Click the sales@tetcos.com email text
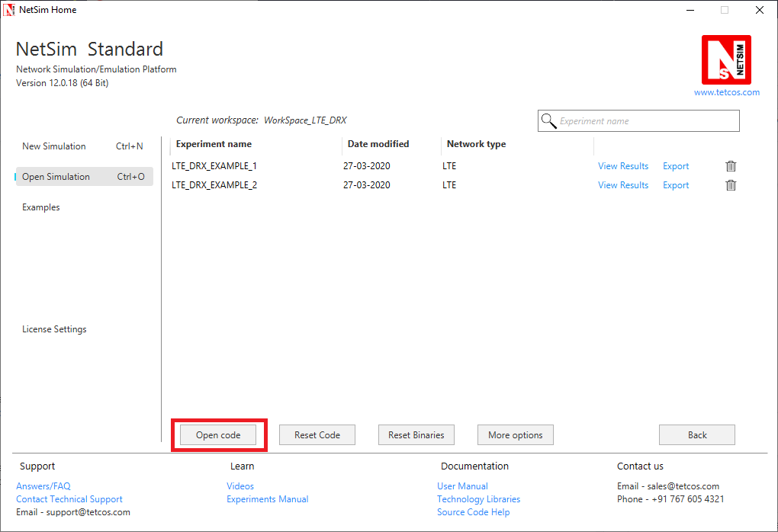778x532 pixels. coord(683,486)
